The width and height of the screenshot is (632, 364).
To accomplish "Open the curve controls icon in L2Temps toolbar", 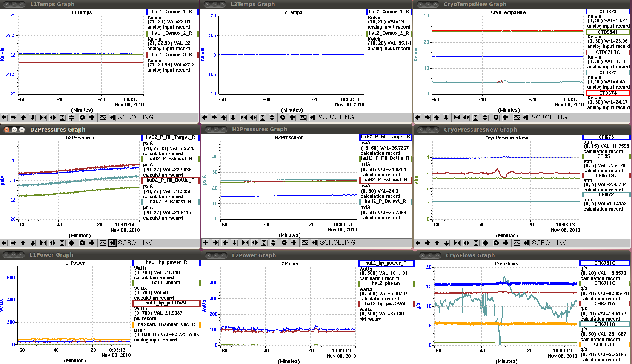I will (303, 118).
